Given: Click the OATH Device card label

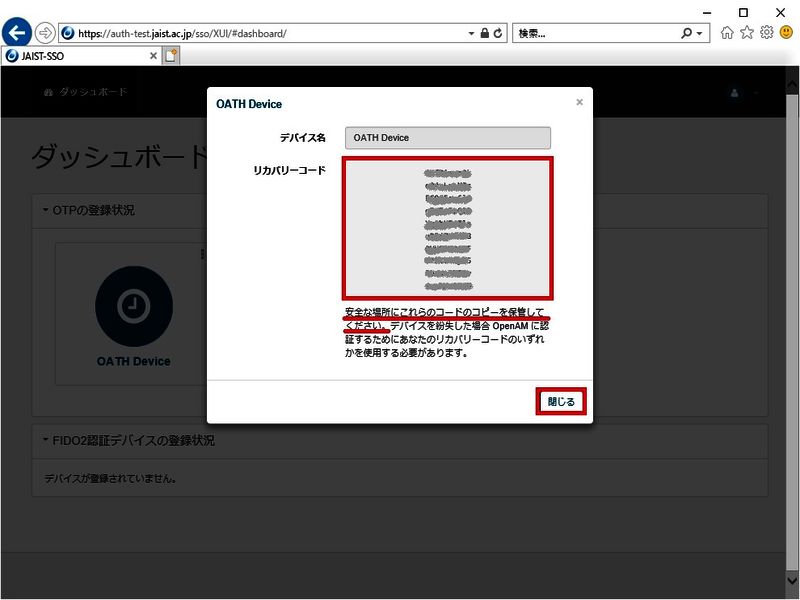Looking at the screenshot, I should click(x=134, y=361).
